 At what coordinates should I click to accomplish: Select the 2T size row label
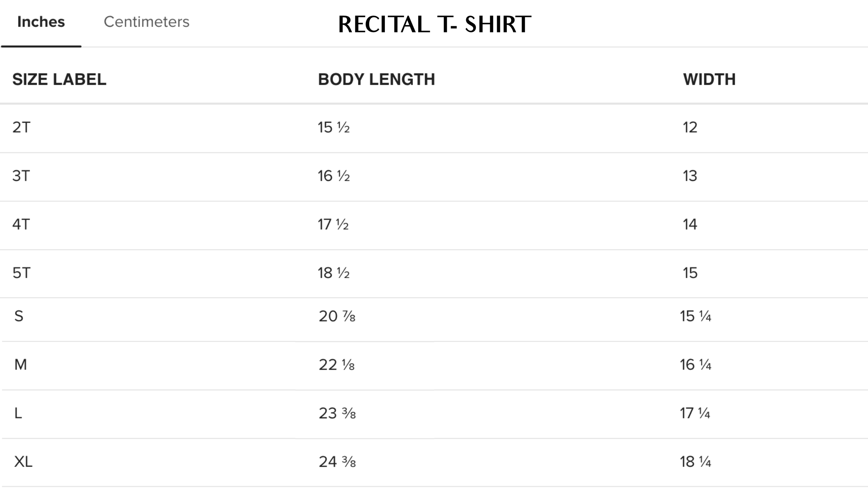pyautogui.click(x=21, y=127)
